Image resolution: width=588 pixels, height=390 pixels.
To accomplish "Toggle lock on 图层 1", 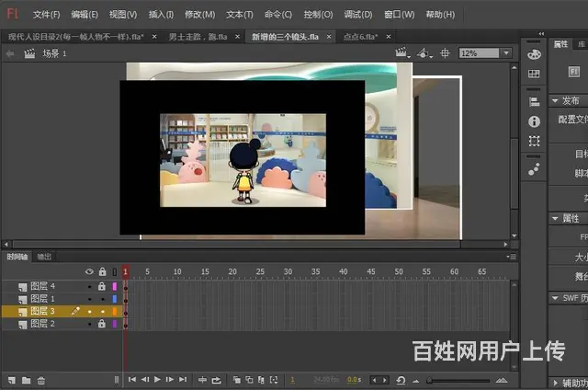I will click(x=102, y=299).
